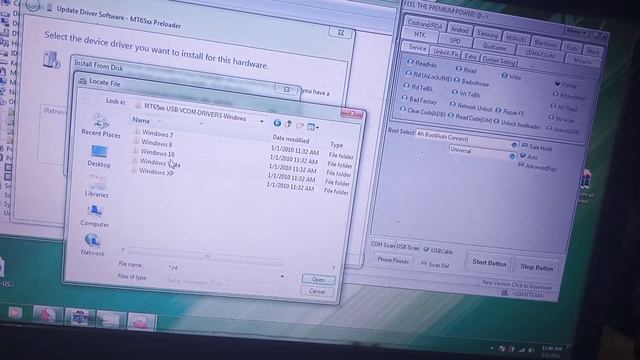The image size is (640, 360).
Task: Toggle the Auto checkbox
Action: [x=523, y=156]
